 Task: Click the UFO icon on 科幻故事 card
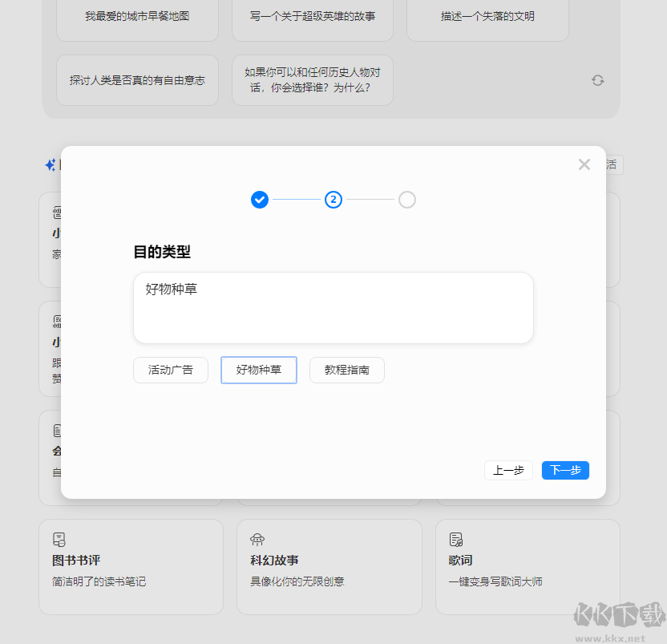(257, 539)
